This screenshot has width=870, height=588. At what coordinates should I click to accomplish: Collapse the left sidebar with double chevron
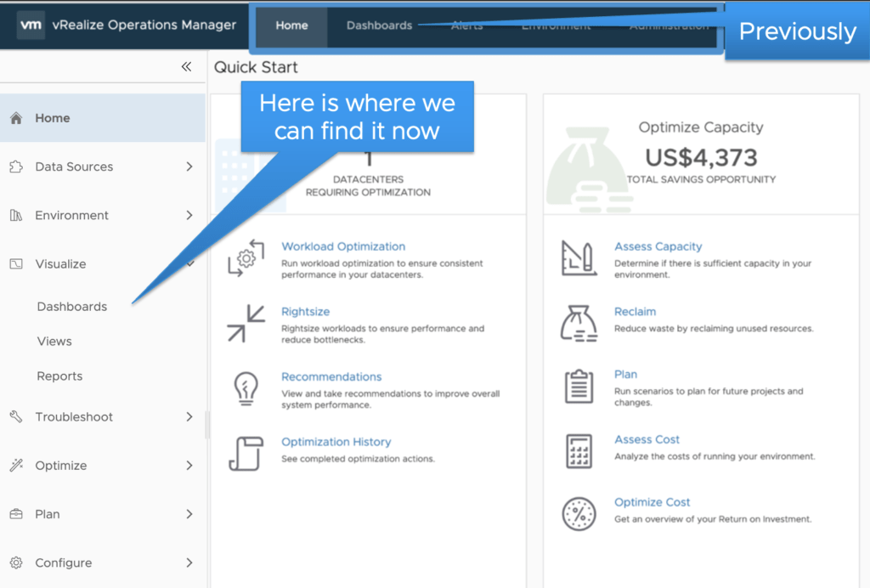[186, 67]
